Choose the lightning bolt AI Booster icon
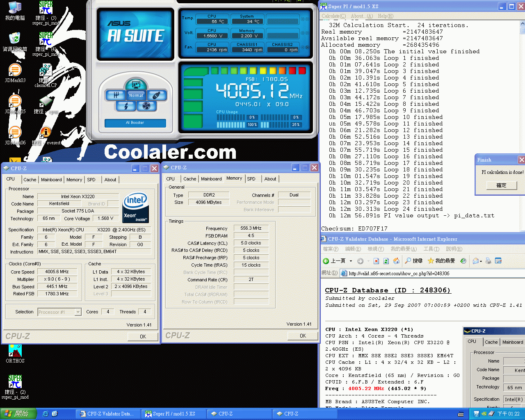This screenshot has height=420, width=525. click(126, 106)
